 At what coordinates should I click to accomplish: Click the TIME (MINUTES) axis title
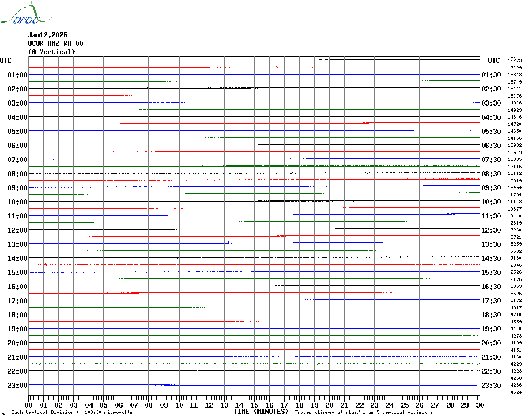coord(261,412)
